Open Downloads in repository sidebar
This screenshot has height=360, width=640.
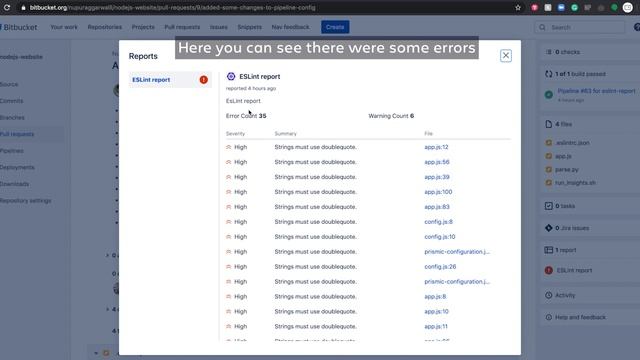pos(15,184)
